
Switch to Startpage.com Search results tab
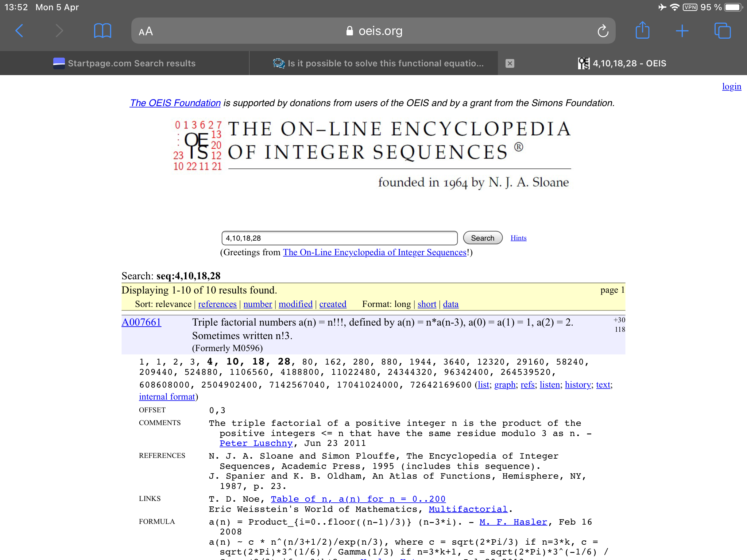click(x=124, y=63)
